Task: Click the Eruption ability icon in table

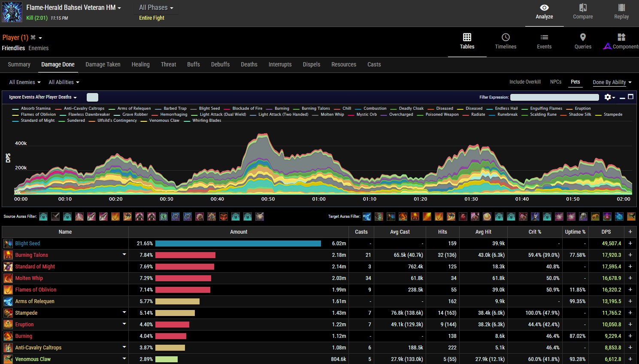Action: pyautogui.click(x=8, y=325)
